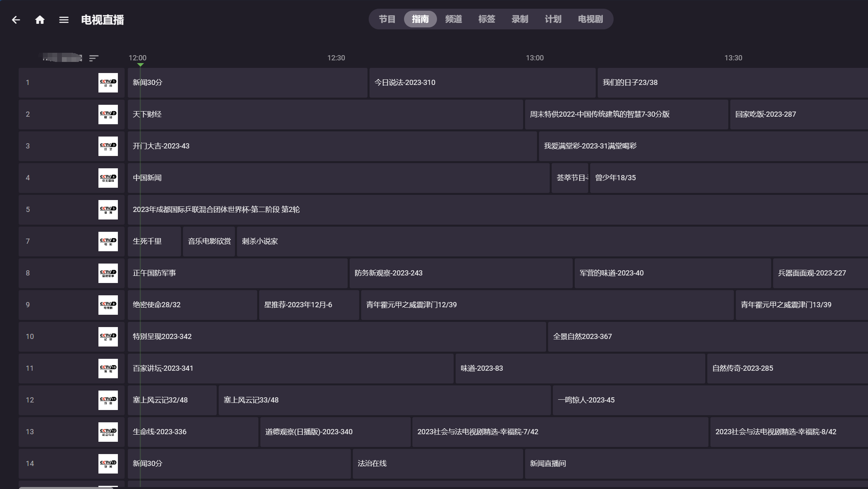Select CCTV-9 channel logo in row 10
This screenshot has width=868, height=489.
point(108,337)
